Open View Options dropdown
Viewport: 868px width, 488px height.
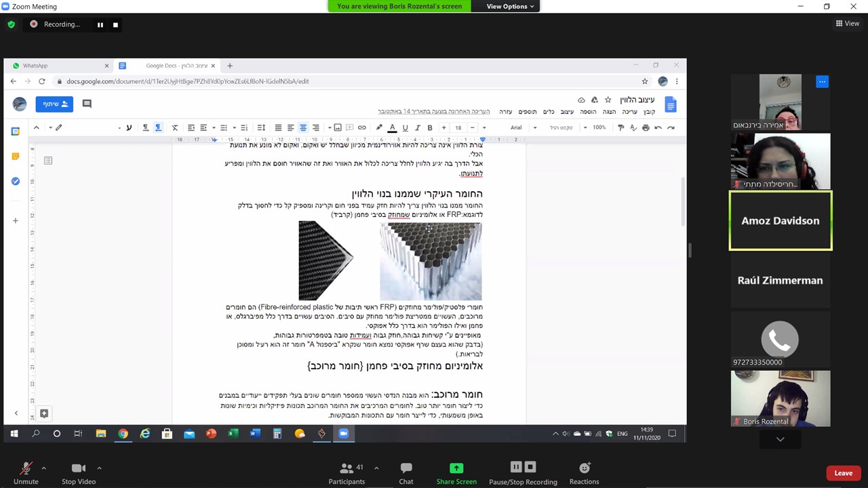pyautogui.click(x=510, y=6)
